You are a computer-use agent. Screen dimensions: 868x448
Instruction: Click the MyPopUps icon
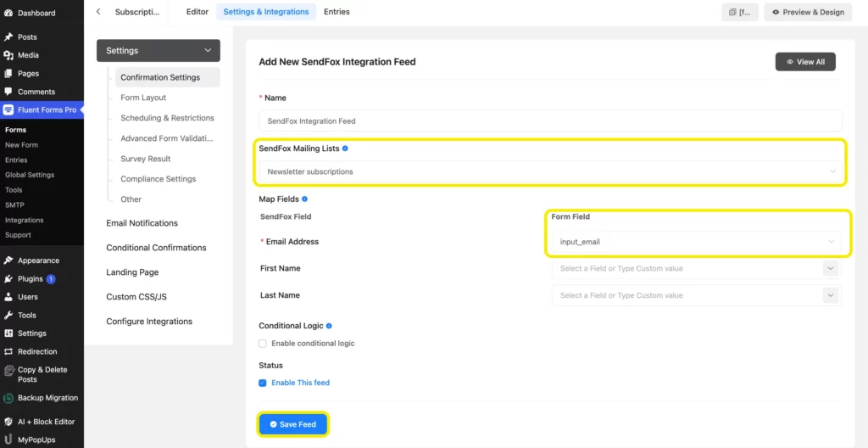pos(8,440)
